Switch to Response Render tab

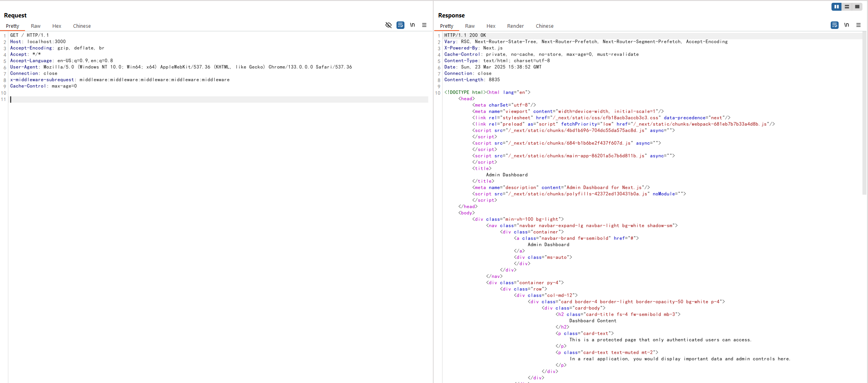tap(516, 26)
